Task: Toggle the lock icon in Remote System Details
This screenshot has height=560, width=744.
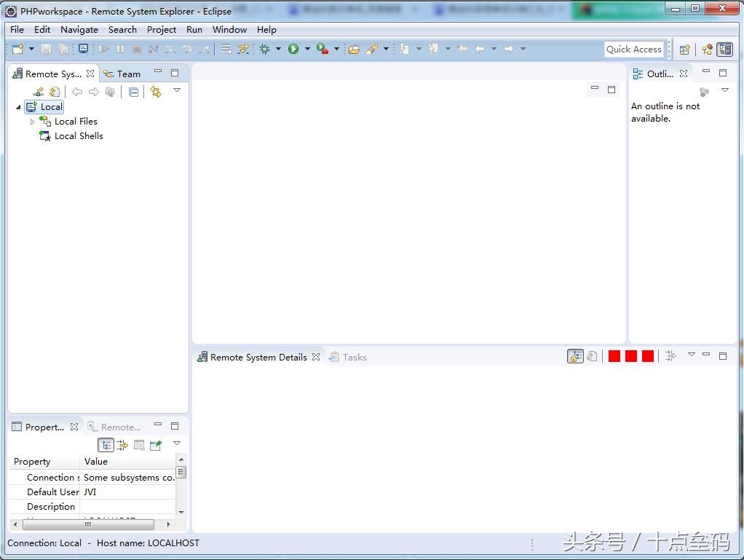Action: 575,356
